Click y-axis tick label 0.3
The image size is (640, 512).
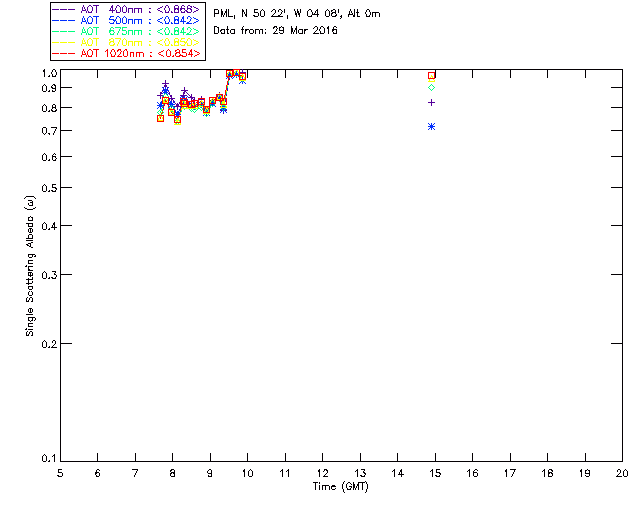pos(49,275)
